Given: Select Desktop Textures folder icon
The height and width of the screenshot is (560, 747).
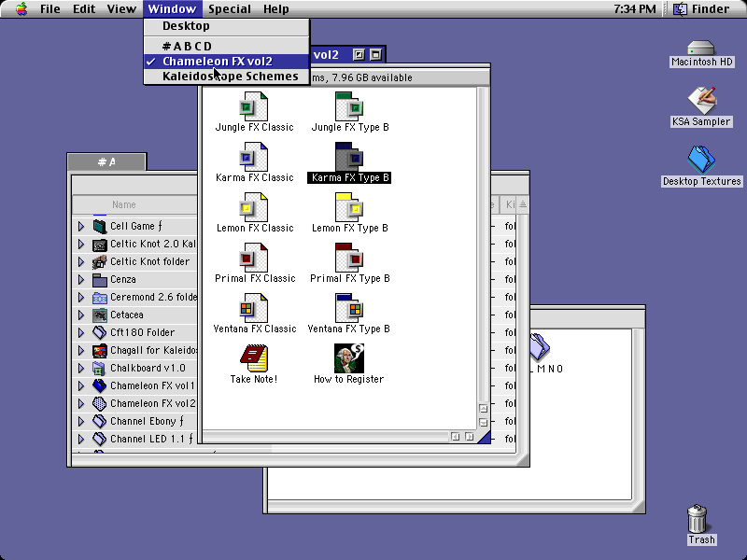Looking at the screenshot, I should click(701, 160).
